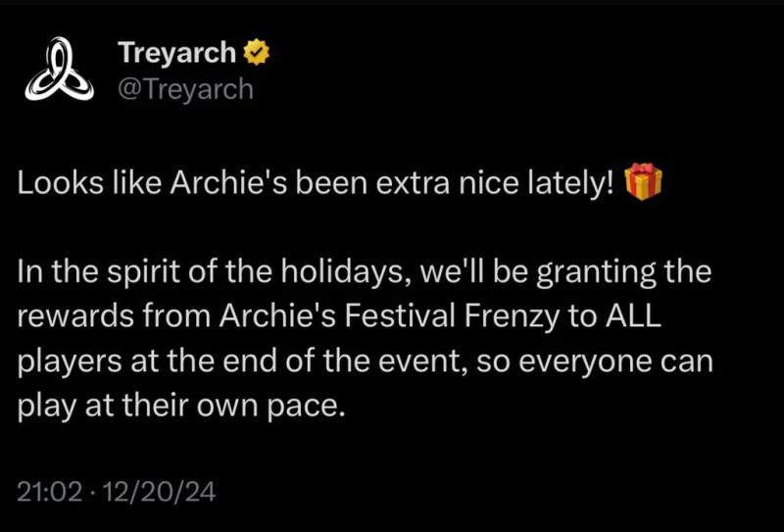Click the word "Looks" starting the post
This screenshot has height=532, width=784.
52,184
